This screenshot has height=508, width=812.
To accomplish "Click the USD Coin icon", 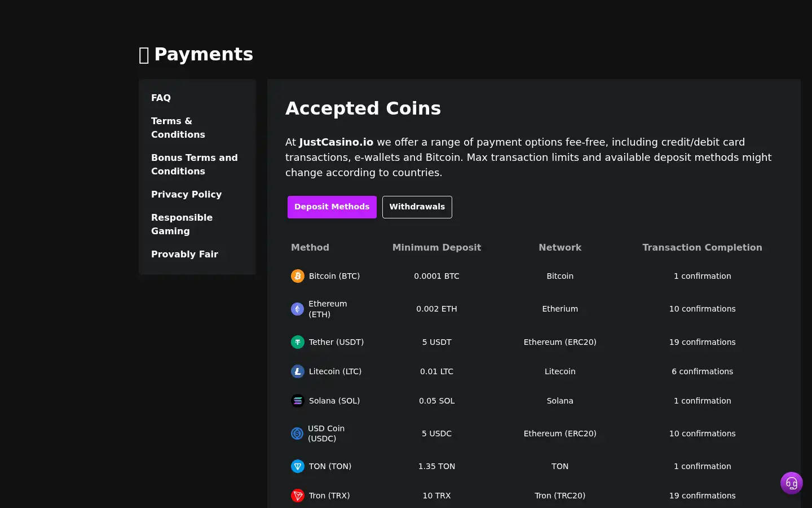I will 297,433.
